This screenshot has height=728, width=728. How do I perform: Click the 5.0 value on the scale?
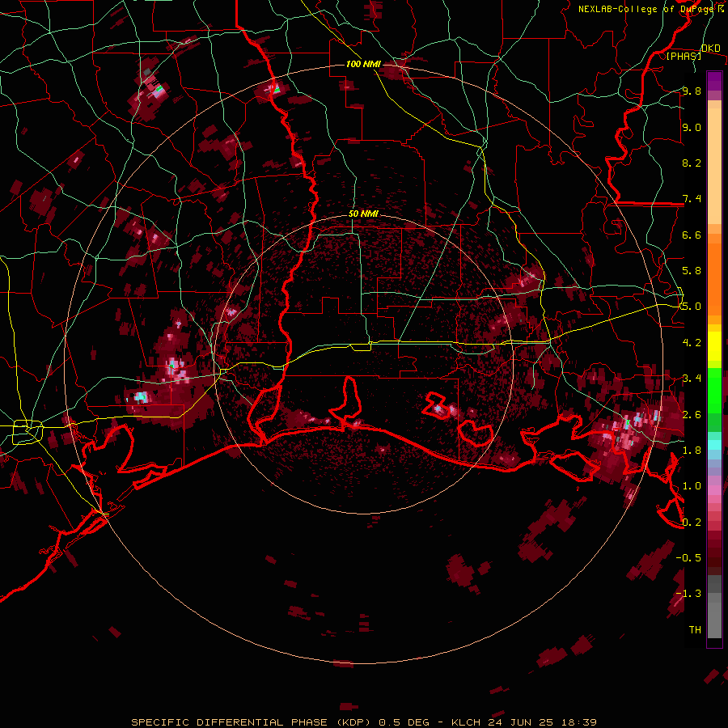point(692,307)
